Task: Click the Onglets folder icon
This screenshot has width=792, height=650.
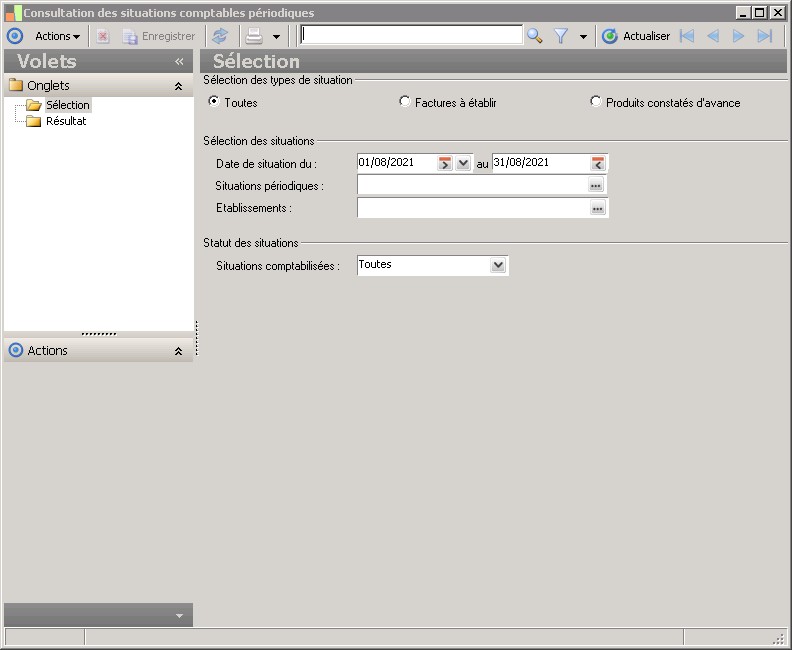Action: tap(16, 85)
